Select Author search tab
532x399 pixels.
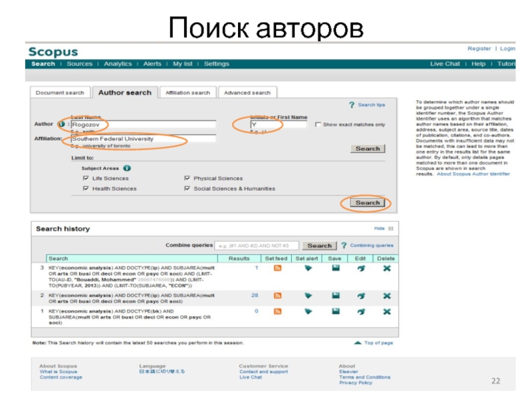125,92
